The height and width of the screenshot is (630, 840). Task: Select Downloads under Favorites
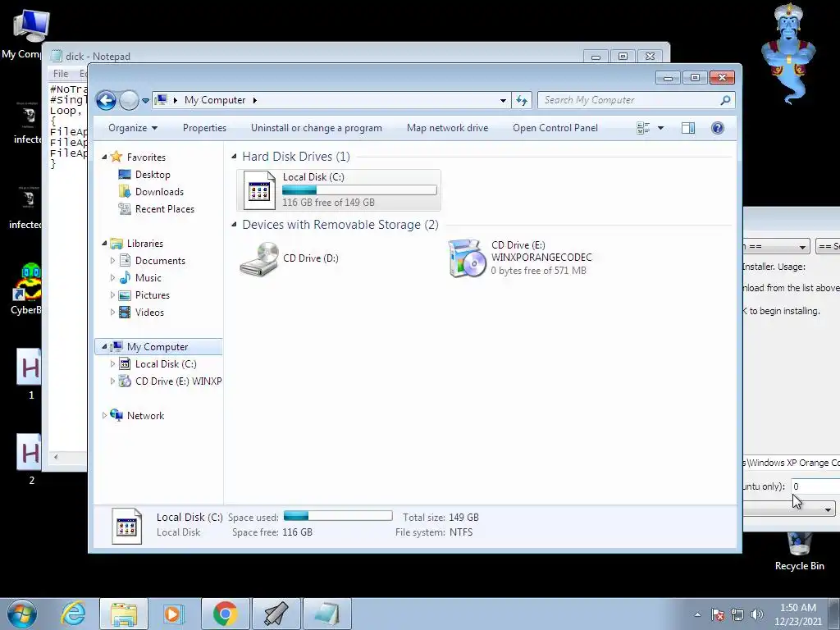click(159, 192)
